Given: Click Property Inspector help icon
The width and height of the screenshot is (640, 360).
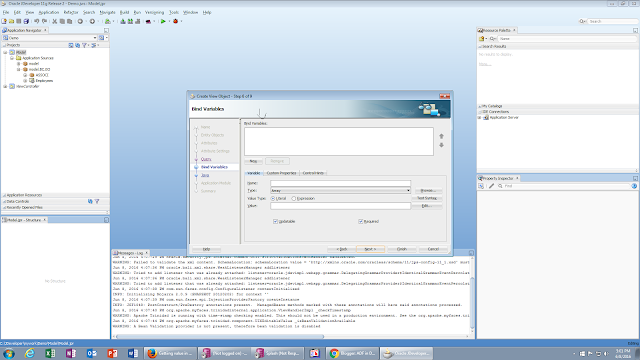Looking at the screenshot, I should [x=634, y=186].
